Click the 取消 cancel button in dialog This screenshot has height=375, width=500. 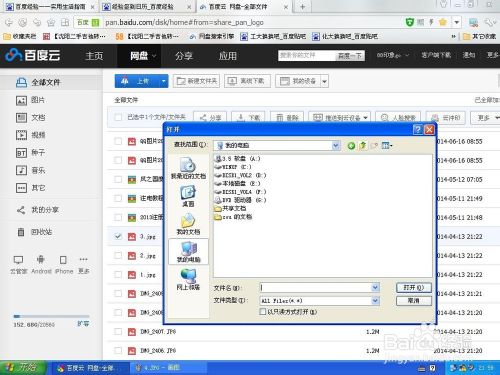(x=414, y=301)
